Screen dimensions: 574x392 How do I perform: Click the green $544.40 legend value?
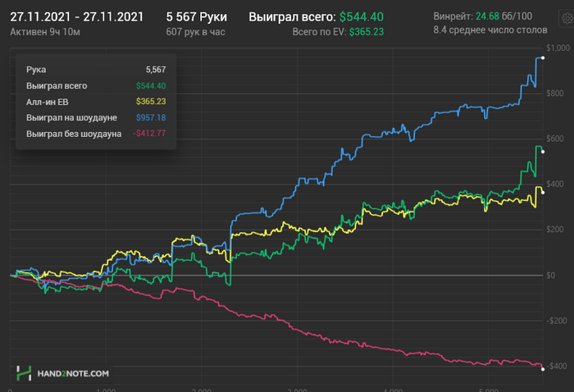pyautogui.click(x=151, y=85)
